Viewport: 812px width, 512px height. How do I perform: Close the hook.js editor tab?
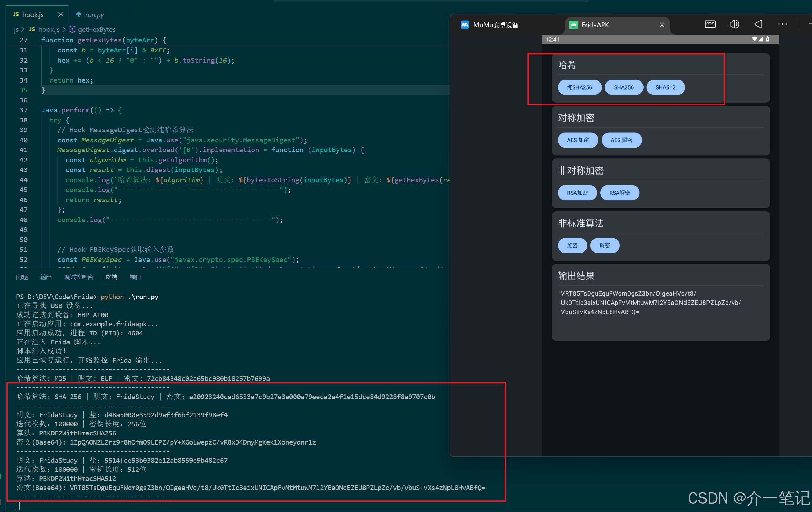[x=61, y=14]
